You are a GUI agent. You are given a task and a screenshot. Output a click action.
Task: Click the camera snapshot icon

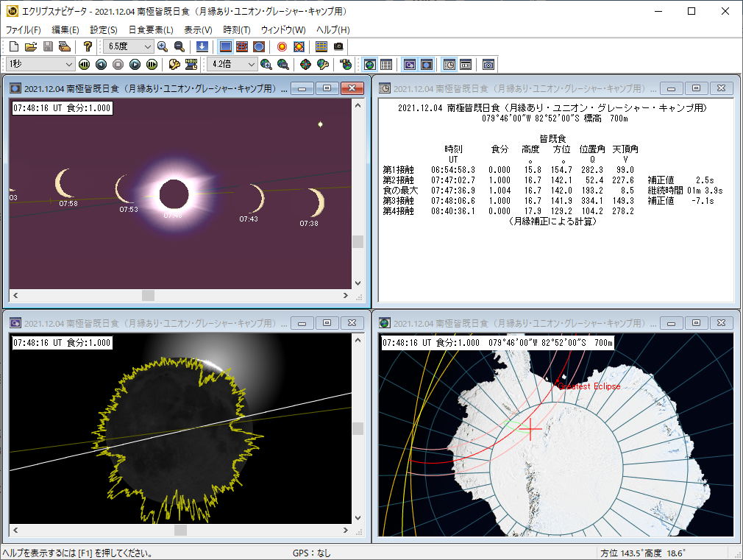(338, 46)
